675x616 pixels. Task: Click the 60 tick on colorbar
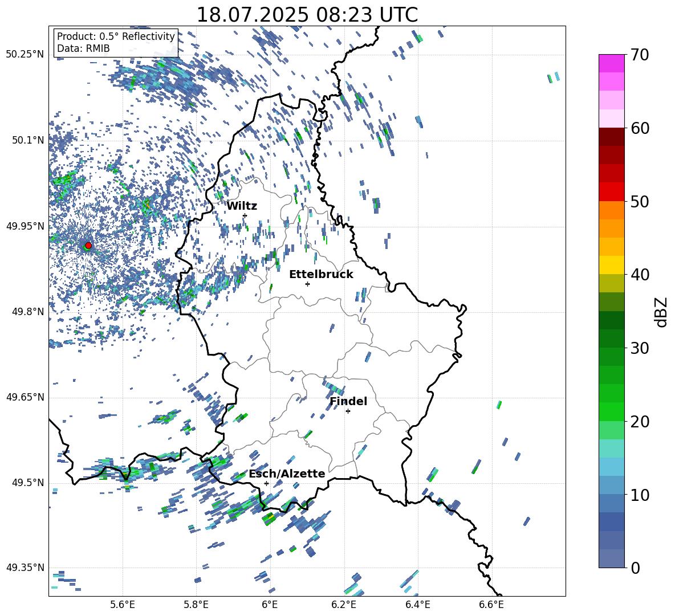(640, 128)
